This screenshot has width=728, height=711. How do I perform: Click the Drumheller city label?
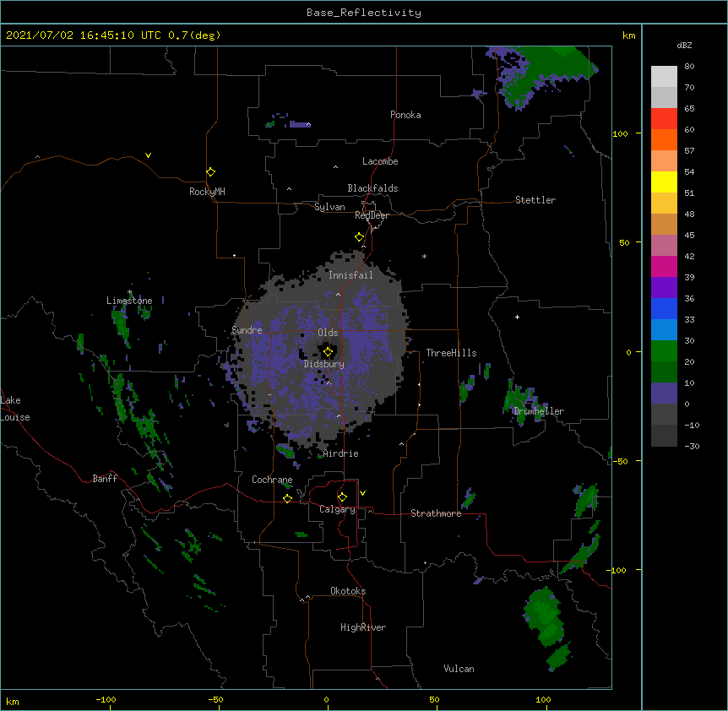pyautogui.click(x=539, y=411)
